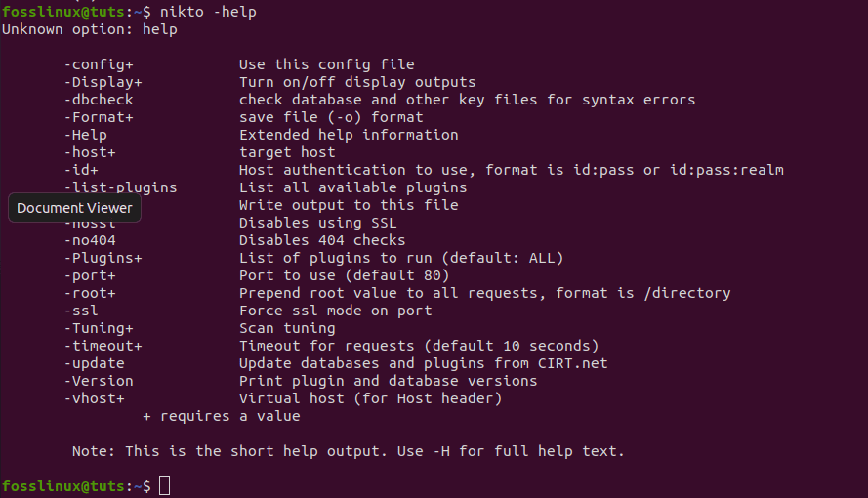This screenshot has width=868, height=498.
Task: Click the -update option text
Action: point(94,363)
